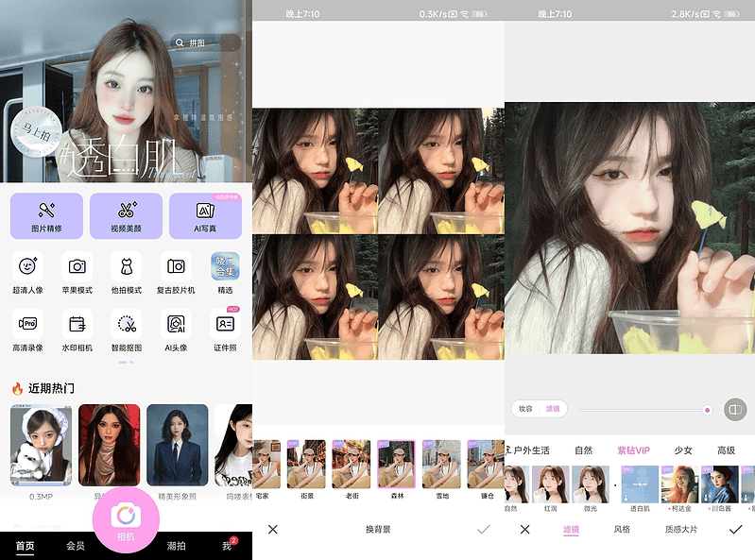
Task: Open the 复古胶片机 retro film camera
Action: point(176,268)
